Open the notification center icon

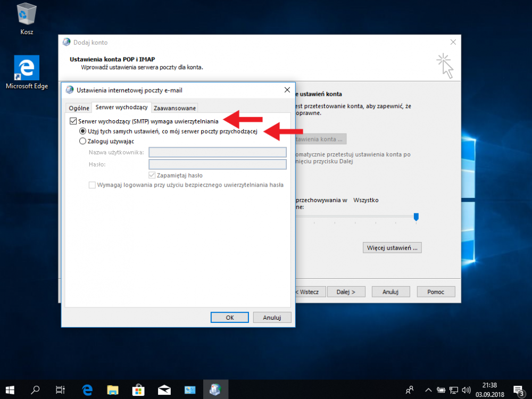click(518, 389)
